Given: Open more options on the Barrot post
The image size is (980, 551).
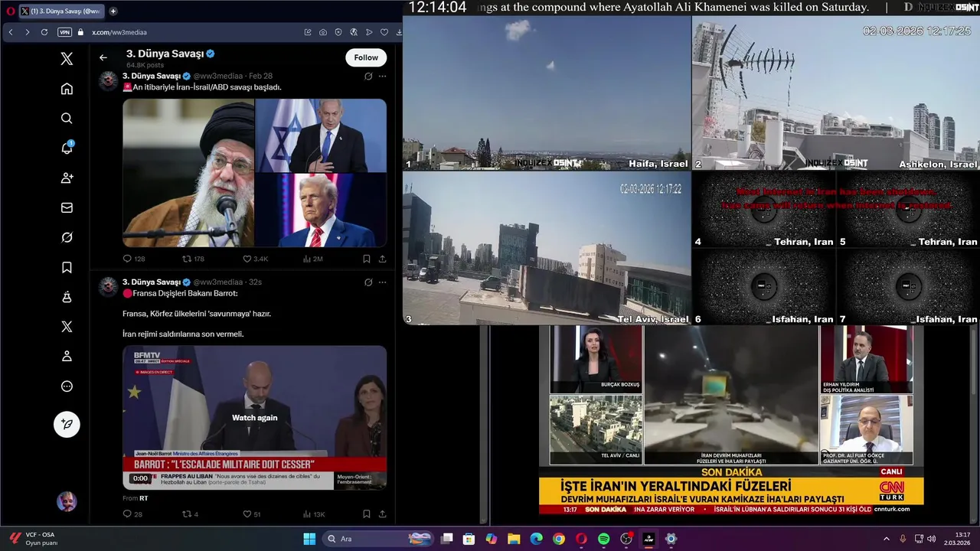Looking at the screenshot, I should pyautogui.click(x=382, y=282).
